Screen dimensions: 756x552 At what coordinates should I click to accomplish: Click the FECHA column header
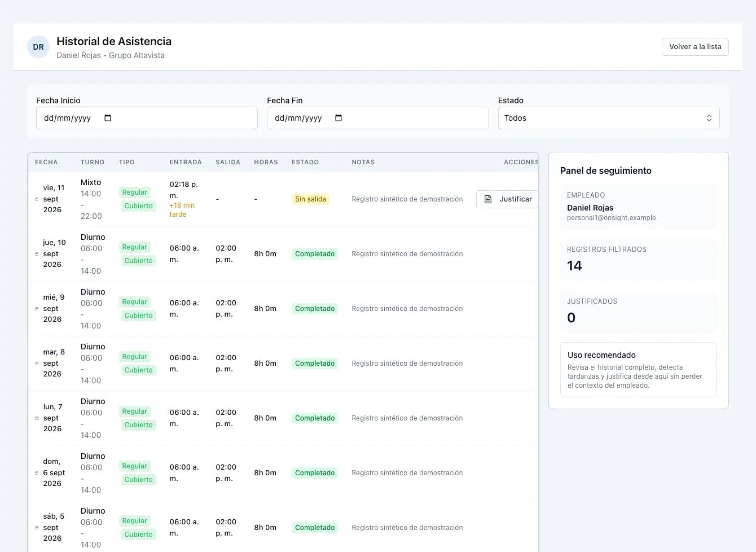(x=46, y=162)
